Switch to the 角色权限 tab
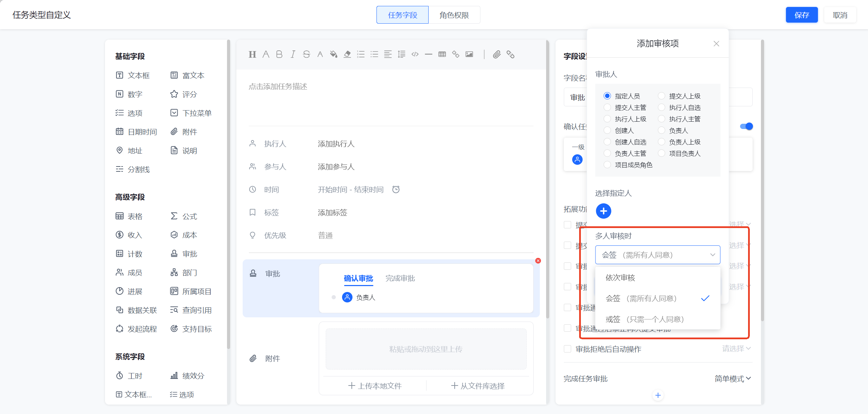This screenshot has height=414, width=868. pos(454,15)
